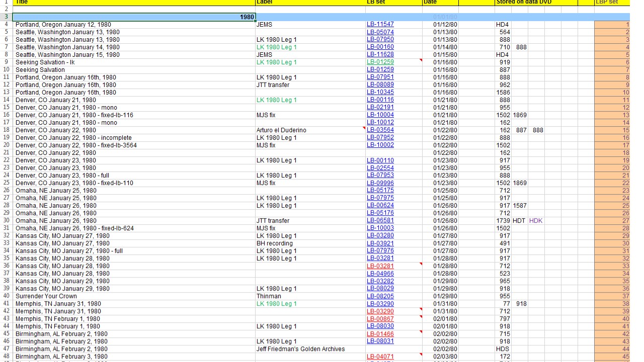The height and width of the screenshot is (362, 644).
Task: Follow the LB-10345 link
Action: [380, 93]
